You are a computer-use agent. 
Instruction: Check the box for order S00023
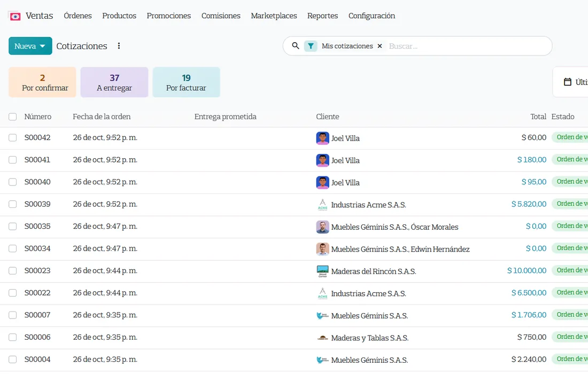point(13,270)
